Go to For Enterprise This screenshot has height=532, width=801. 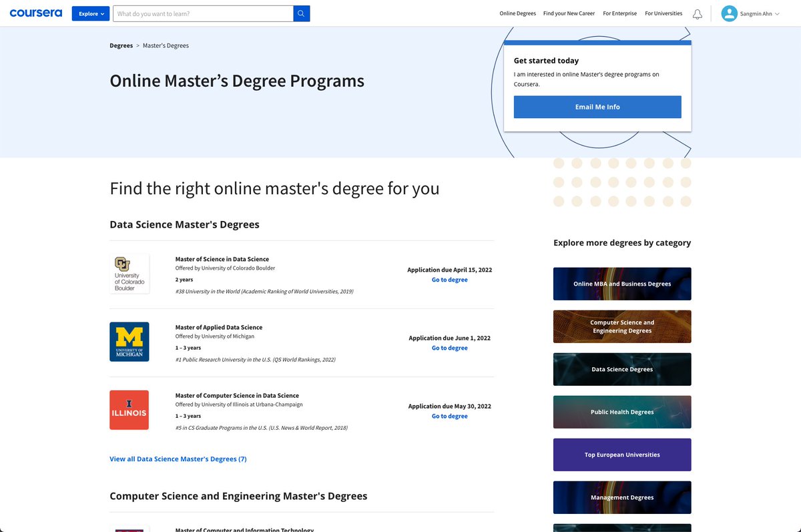click(x=619, y=13)
